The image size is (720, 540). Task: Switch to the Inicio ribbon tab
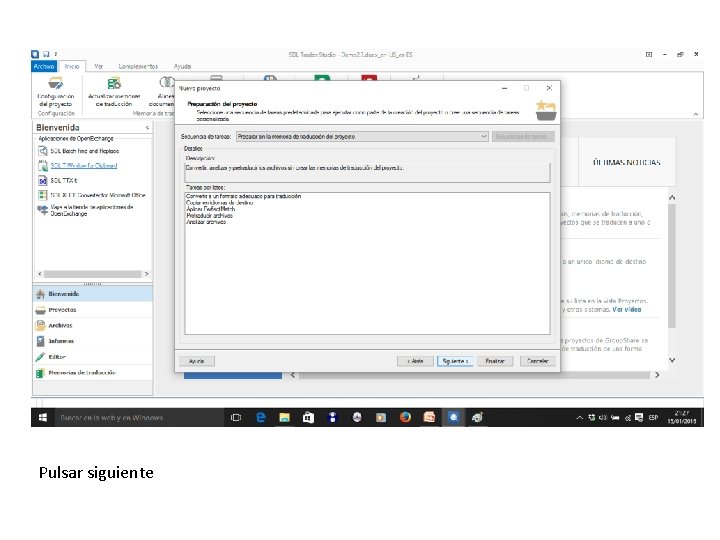[72, 67]
